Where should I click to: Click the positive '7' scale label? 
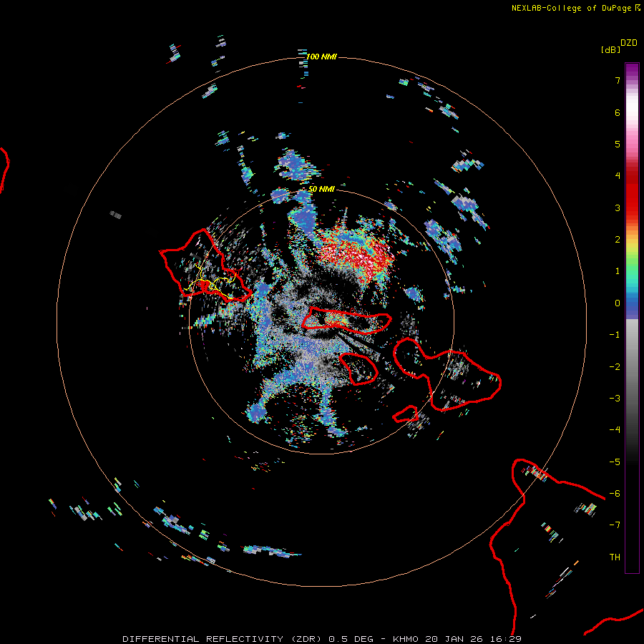pos(618,80)
